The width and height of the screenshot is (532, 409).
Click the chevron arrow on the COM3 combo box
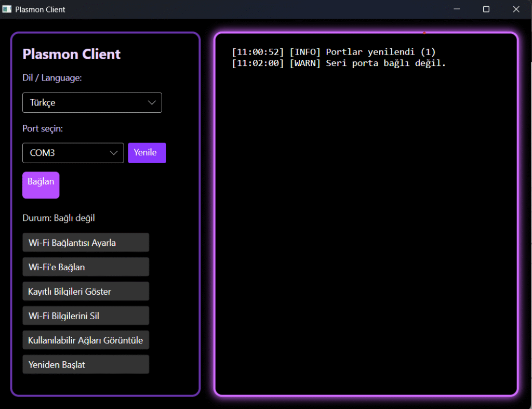[x=114, y=153]
